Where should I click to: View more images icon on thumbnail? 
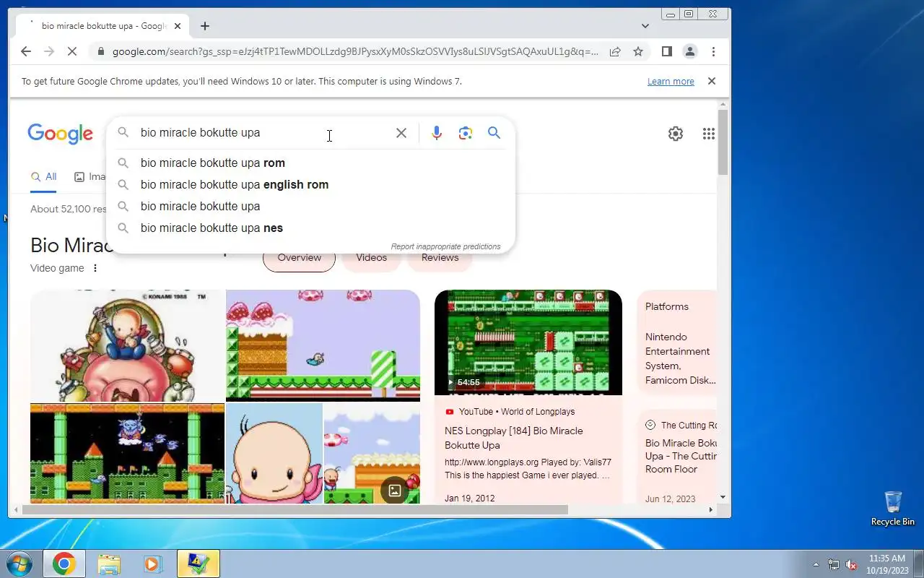click(394, 491)
